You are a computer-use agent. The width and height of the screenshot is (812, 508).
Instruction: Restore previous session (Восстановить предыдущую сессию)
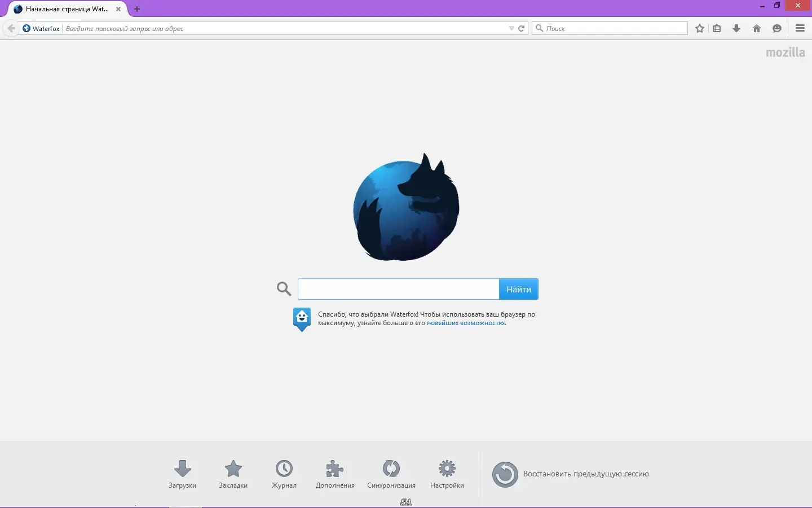click(x=571, y=474)
